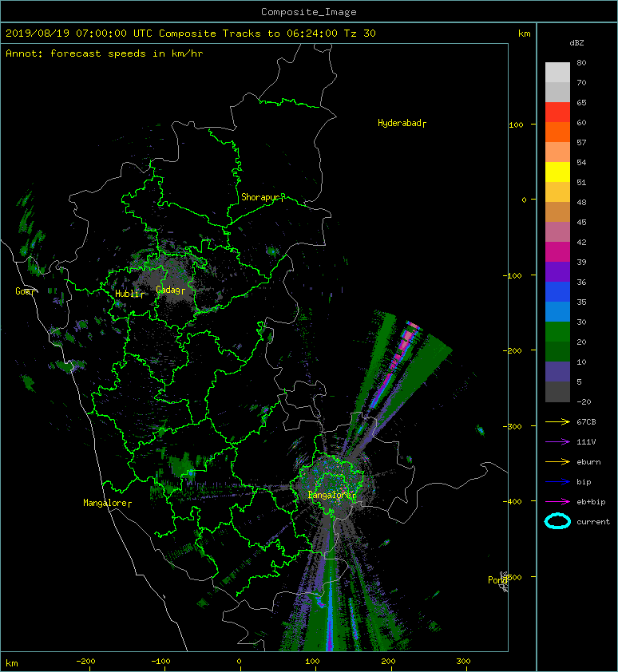618x672 pixels.
Task: Click the red 65 dBZ color swatch
Action: [x=557, y=113]
